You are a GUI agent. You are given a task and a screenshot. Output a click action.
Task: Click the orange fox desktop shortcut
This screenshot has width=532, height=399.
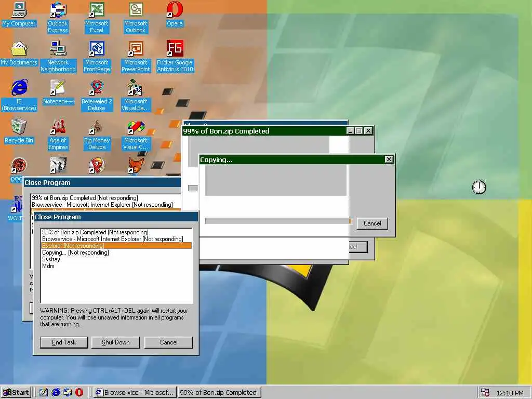tap(136, 166)
